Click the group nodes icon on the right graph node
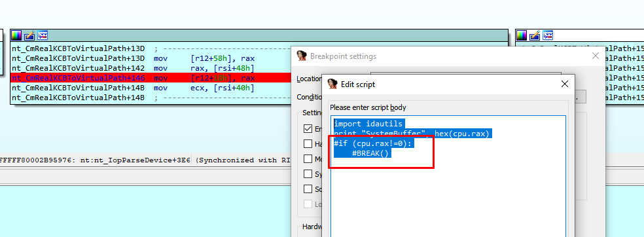This screenshot has height=237, width=644. point(548,35)
